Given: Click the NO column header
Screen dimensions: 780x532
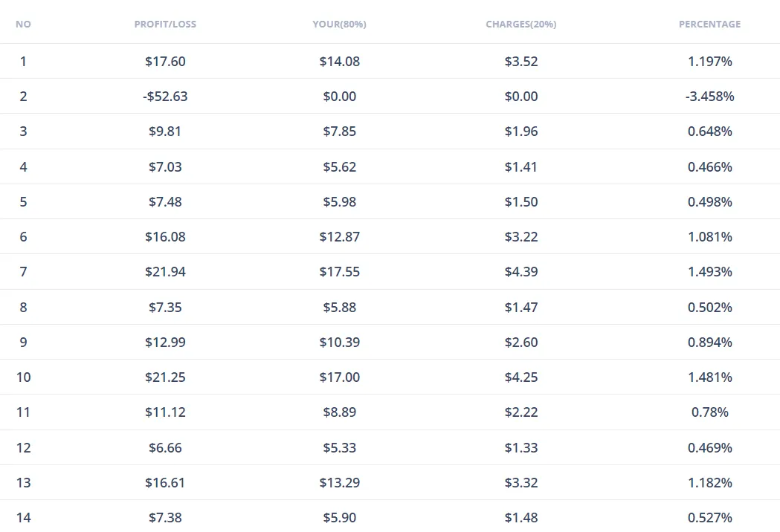Looking at the screenshot, I should [x=23, y=24].
